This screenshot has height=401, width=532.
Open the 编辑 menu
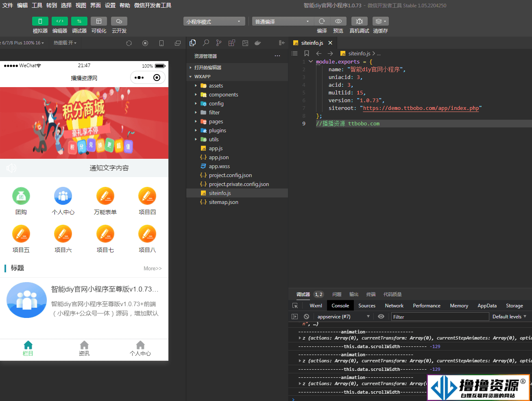tap(22, 5)
